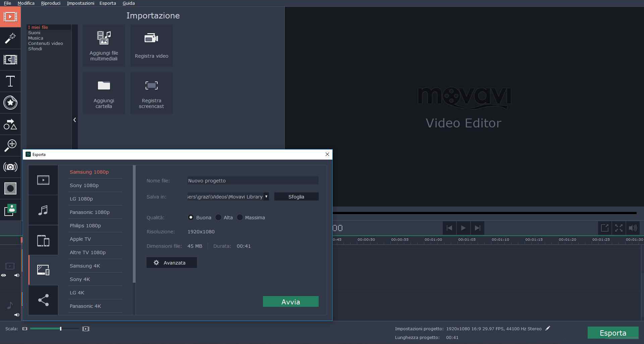Image resolution: width=644 pixels, height=344 pixels.
Task: Open the Riproduci menu
Action: (51, 3)
